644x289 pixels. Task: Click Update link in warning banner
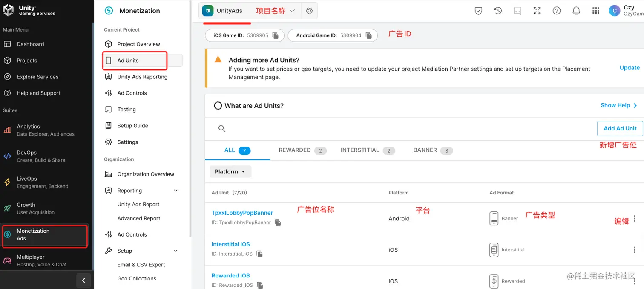tap(630, 68)
